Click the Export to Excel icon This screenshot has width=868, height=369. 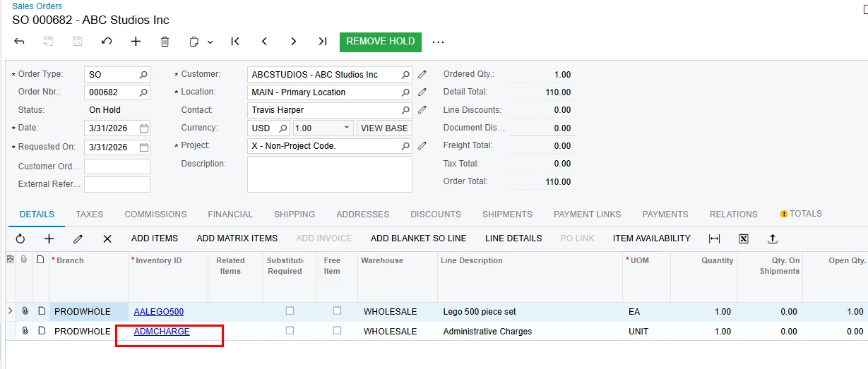[744, 238]
